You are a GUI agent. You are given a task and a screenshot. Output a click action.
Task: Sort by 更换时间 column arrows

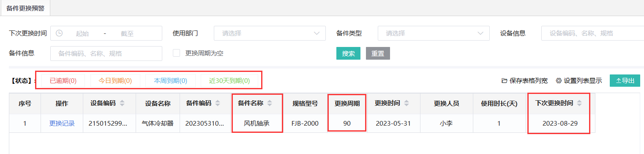click(x=407, y=103)
